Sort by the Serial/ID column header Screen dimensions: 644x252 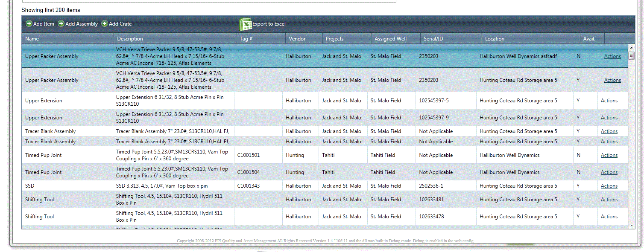tap(451, 39)
